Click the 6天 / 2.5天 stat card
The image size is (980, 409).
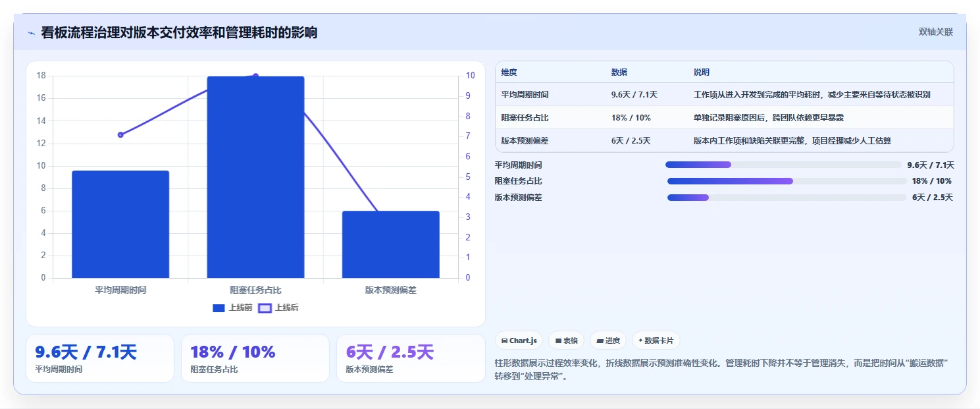[411, 358]
